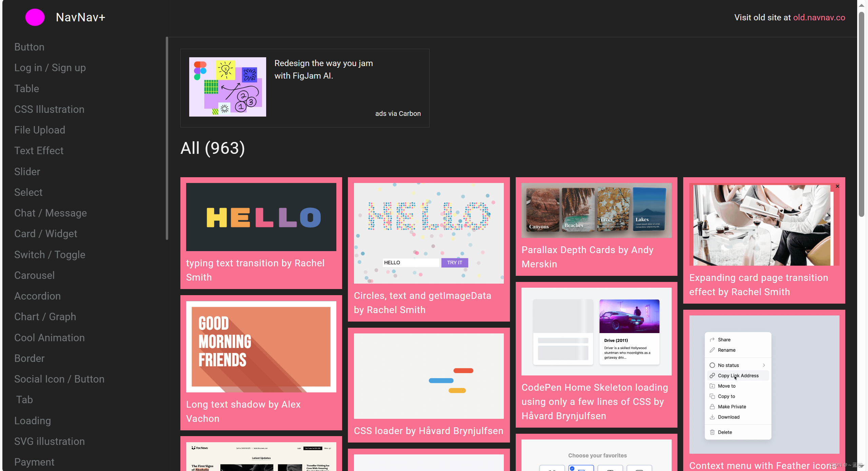The height and width of the screenshot is (471, 868).
Task: Click the X icon on expanding card preview
Action: (837, 186)
